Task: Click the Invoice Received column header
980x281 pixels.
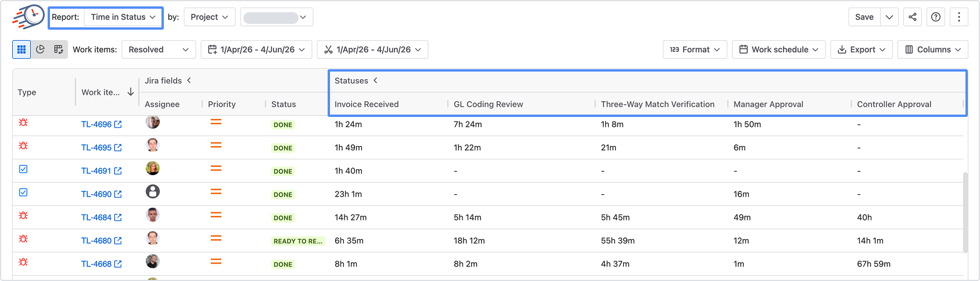Action: pos(367,104)
